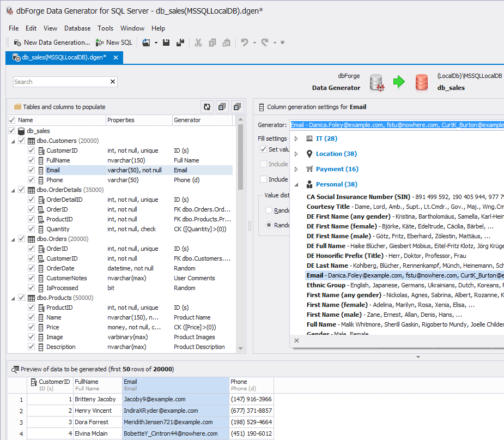Click the Paste icon in toolbar
Viewport: 504px width, 440px height.
[227, 43]
